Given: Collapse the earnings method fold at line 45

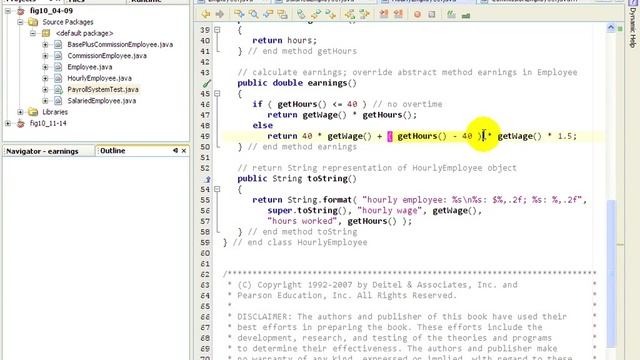Looking at the screenshot, I should click(218, 93).
